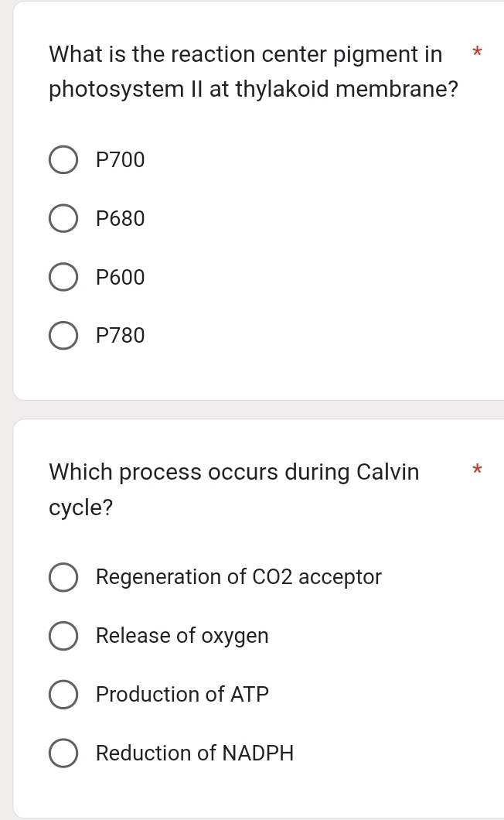This screenshot has height=820, width=504.
Task: Choose Production of ATP option
Action: 63,694
